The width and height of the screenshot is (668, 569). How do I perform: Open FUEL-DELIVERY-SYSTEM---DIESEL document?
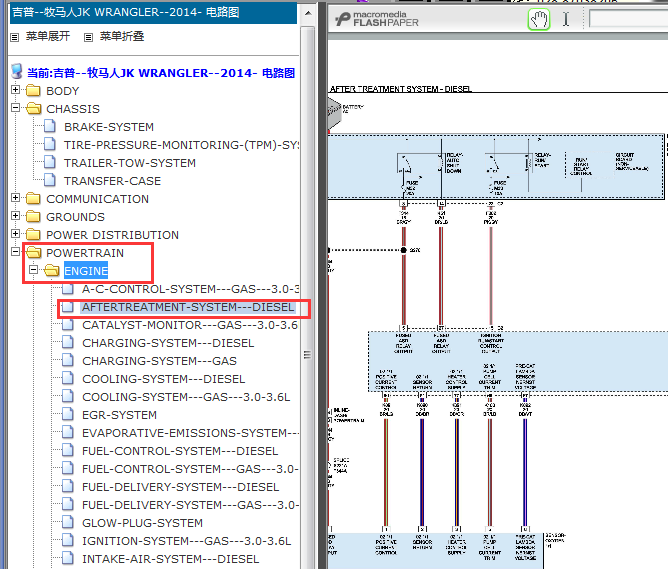click(181, 487)
